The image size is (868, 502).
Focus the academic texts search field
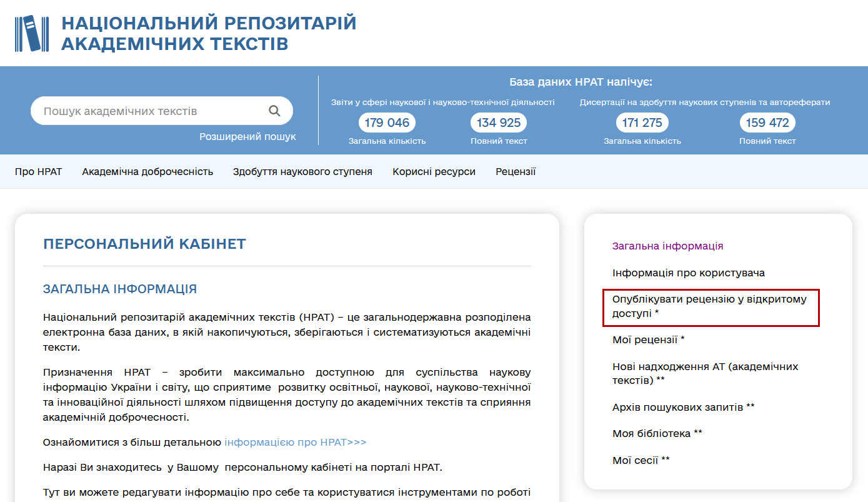[150, 111]
